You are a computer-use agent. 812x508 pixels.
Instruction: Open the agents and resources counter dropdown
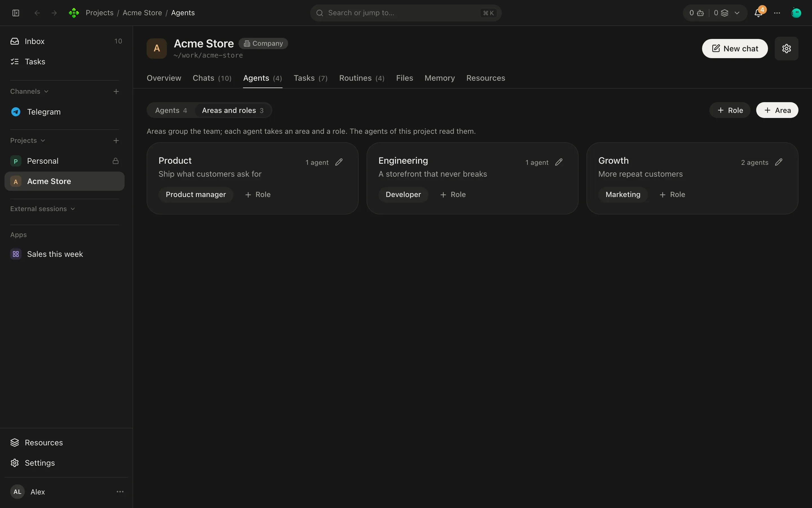715,13
